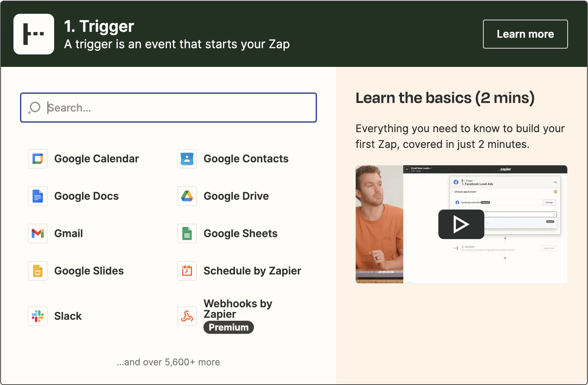Choose Google Slides app label
This screenshot has width=588, height=385.
tap(89, 271)
